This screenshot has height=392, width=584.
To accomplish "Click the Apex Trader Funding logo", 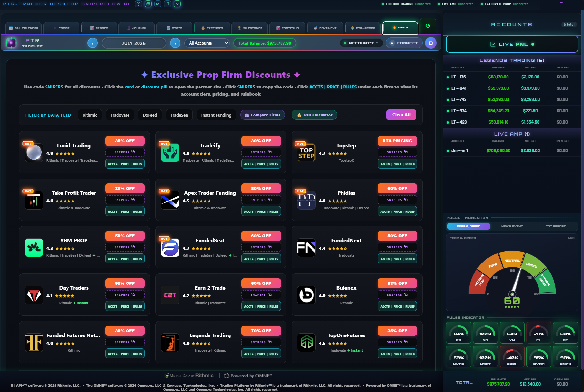I will 170,200.
